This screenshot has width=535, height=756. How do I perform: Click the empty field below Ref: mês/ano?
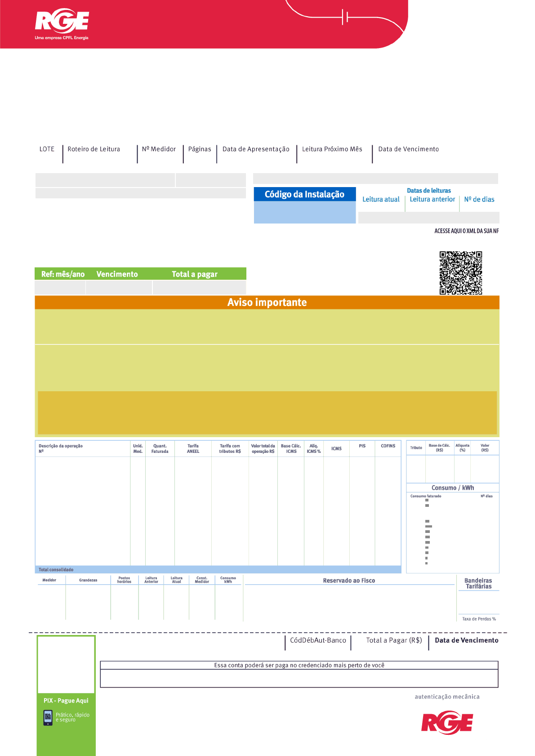pos(60,287)
